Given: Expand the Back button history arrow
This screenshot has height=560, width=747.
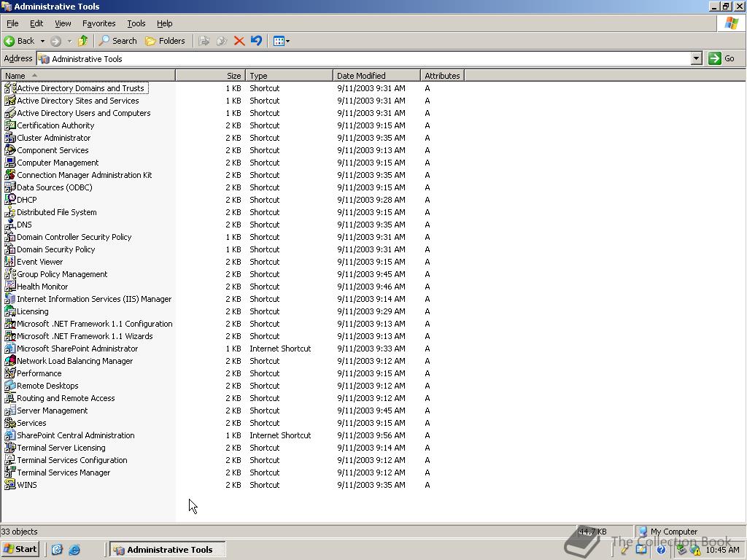Looking at the screenshot, I should point(42,41).
